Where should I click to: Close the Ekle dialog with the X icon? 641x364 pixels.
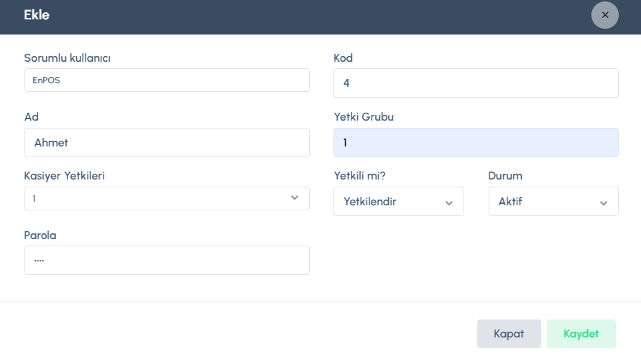coord(604,15)
